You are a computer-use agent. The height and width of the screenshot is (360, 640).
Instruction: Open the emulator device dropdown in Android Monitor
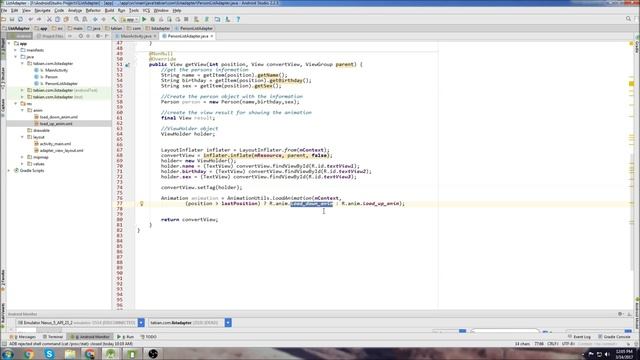[141, 322]
